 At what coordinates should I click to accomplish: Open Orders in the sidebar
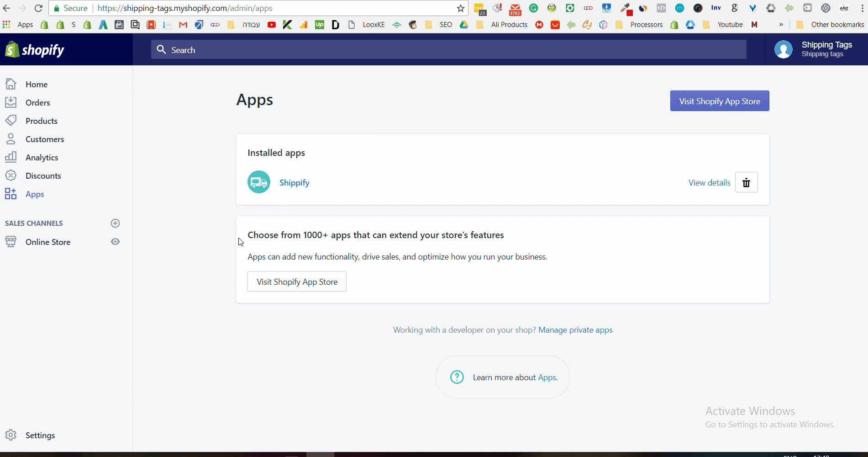(x=38, y=103)
